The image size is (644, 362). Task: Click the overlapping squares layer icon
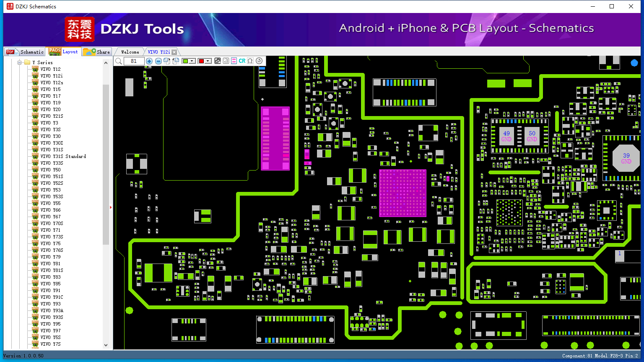click(x=218, y=61)
